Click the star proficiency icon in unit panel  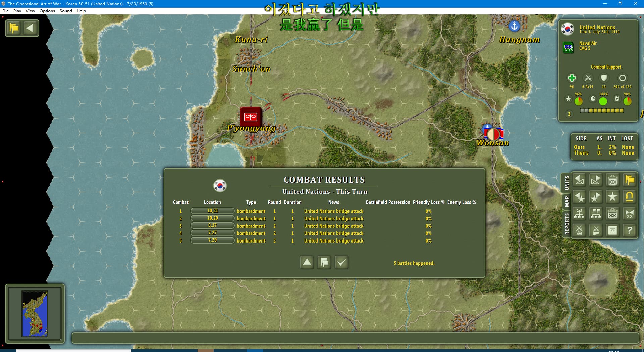coord(568,99)
